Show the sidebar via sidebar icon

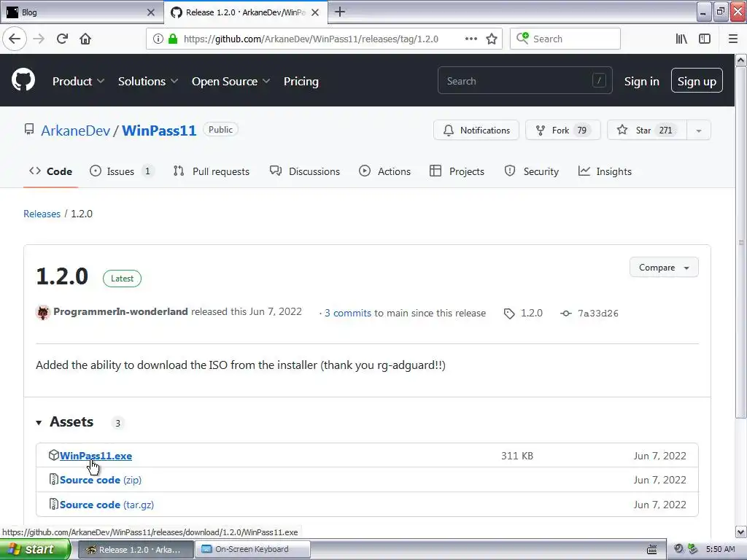[705, 39]
